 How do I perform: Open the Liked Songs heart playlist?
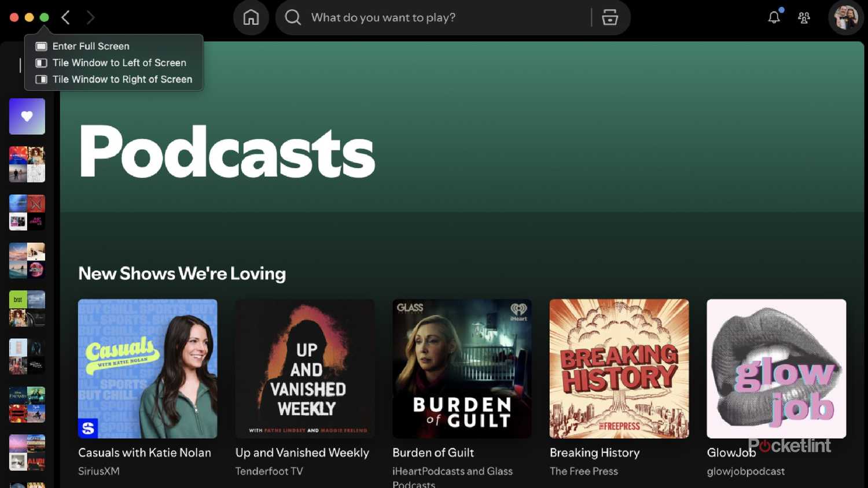click(27, 116)
